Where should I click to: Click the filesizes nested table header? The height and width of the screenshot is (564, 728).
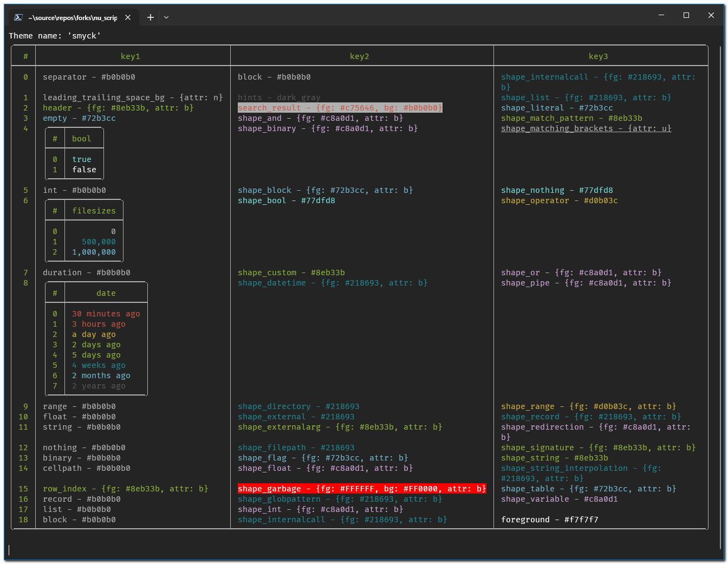tap(94, 211)
